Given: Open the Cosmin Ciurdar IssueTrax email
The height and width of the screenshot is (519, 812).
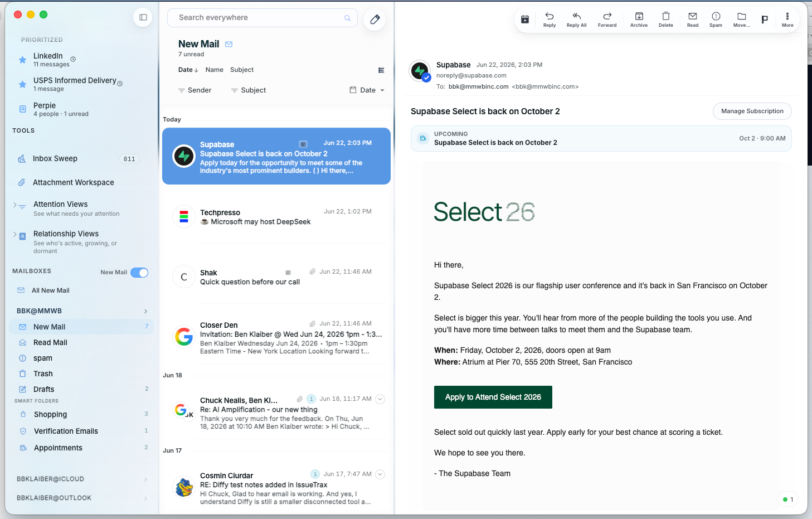Looking at the screenshot, I should (276, 488).
